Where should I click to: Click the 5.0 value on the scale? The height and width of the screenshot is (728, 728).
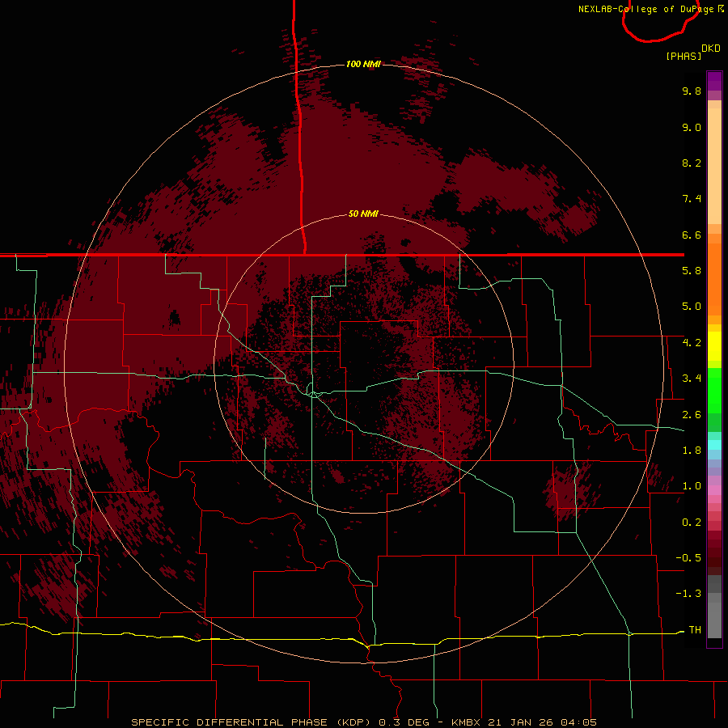point(692,307)
